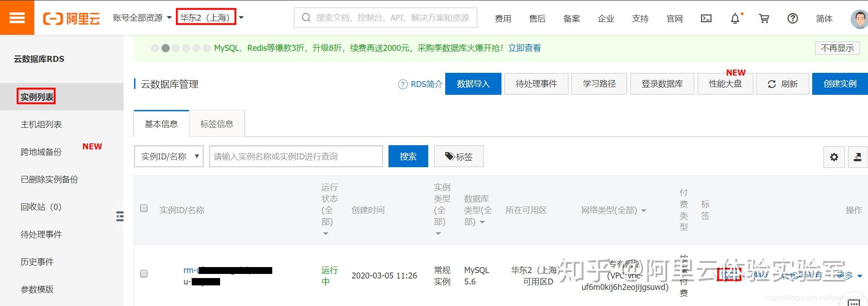Click the 数据导入 button
This screenshot has width=868, height=306.
click(x=473, y=84)
